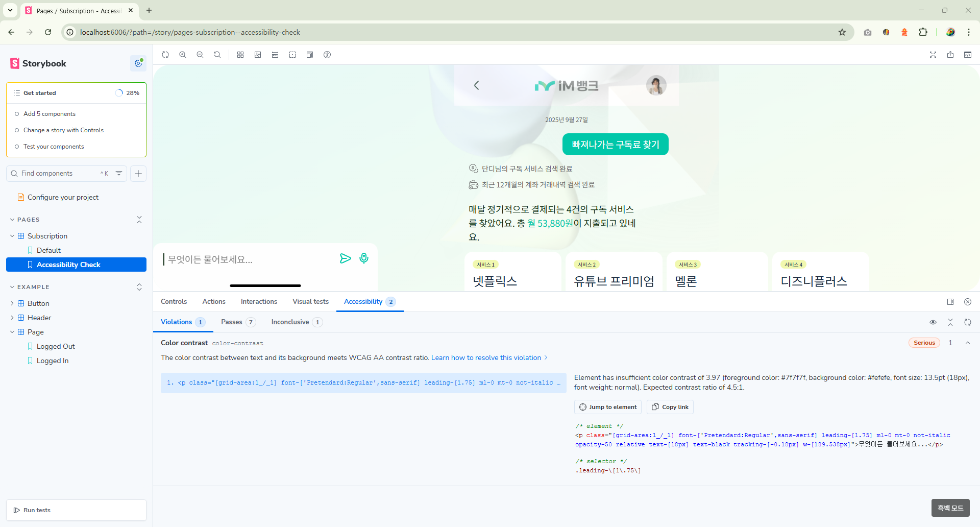Click the reload story icon in toolbar

pos(165,55)
